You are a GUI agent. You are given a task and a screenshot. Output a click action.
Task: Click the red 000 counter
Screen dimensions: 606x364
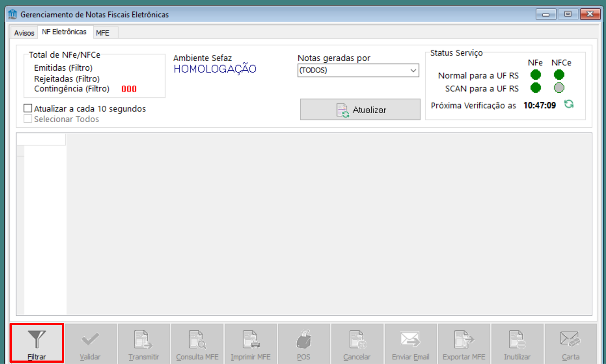coord(129,89)
